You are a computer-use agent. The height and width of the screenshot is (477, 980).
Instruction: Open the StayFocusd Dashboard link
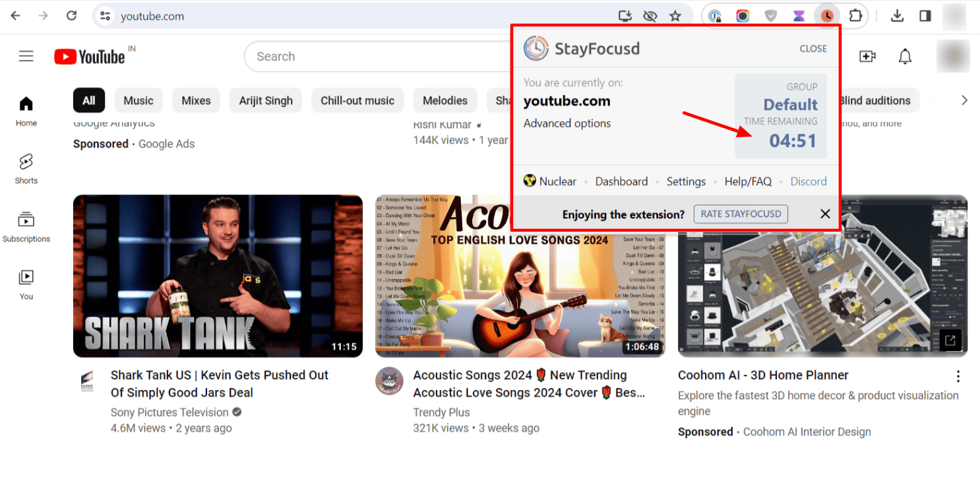coord(621,181)
